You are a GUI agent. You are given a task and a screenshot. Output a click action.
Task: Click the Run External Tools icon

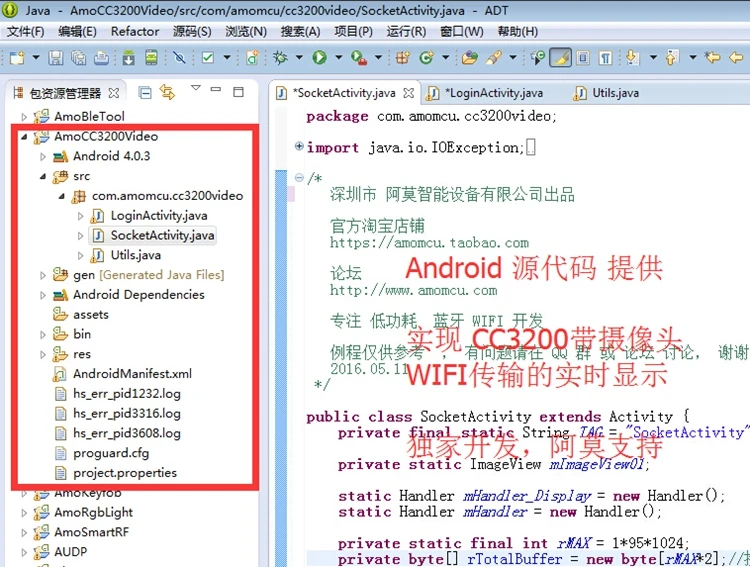(x=359, y=58)
